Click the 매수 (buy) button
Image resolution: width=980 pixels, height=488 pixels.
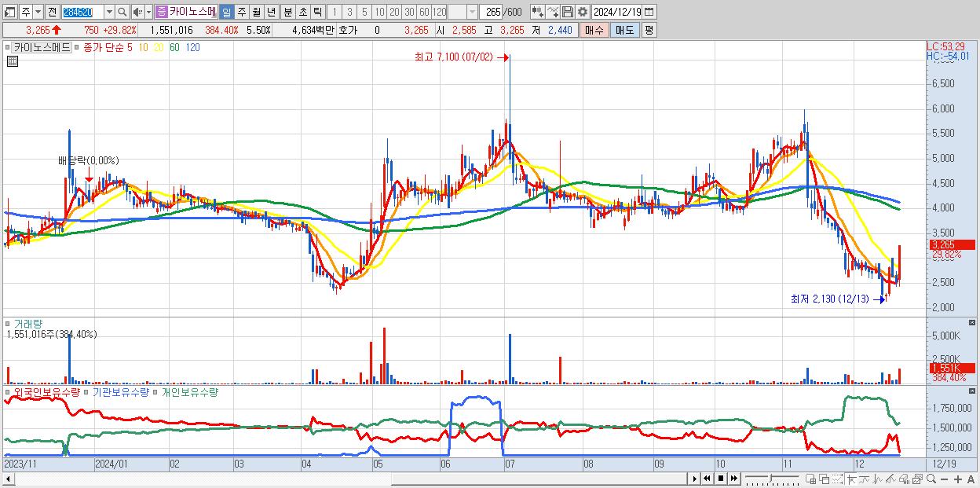pyautogui.click(x=594, y=30)
